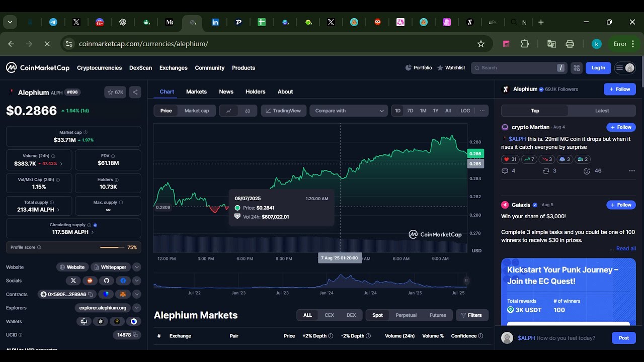Viewport: 644px width, 362px height.
Task: Click the blue shield icon in Contracts row
Action: [106, 294]
